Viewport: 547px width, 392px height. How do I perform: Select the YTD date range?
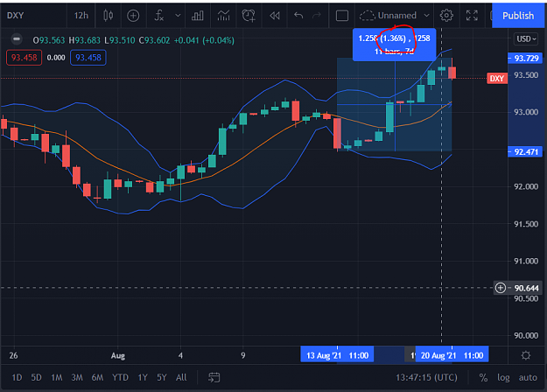tap(120, 377)
